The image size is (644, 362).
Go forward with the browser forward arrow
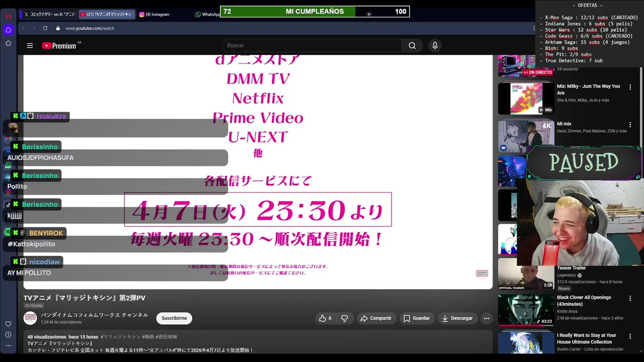pos(34,28)
